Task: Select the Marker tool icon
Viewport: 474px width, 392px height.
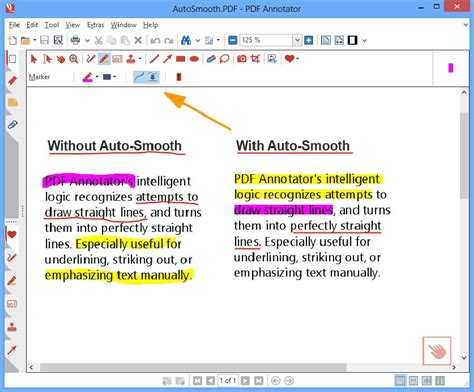Action: (x=104, y=59)
